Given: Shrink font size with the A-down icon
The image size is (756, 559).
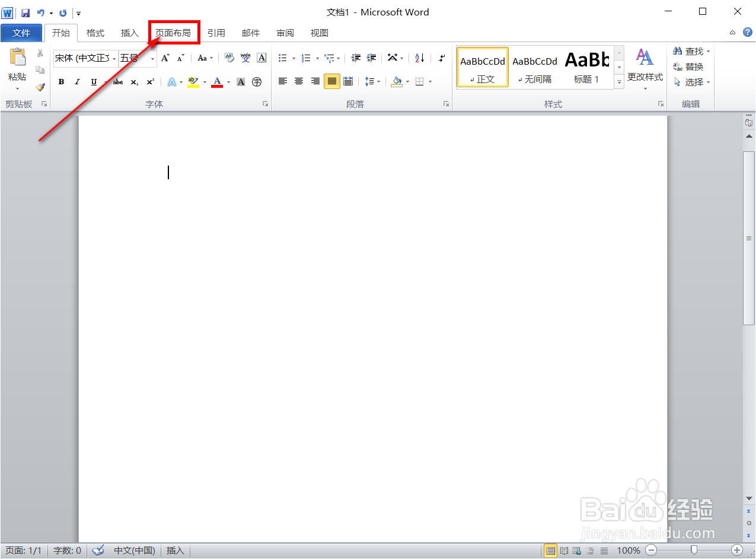Looking at the screenshot, I should (x=181, y=58).
